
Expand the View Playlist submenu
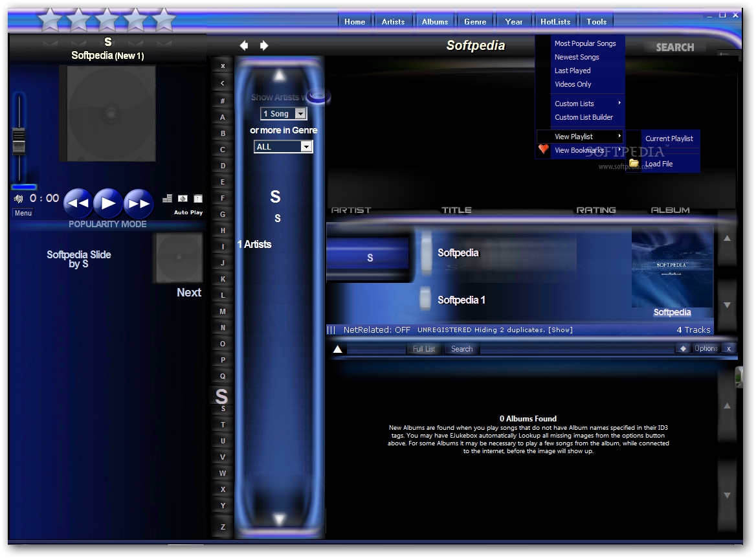[581, 137]
